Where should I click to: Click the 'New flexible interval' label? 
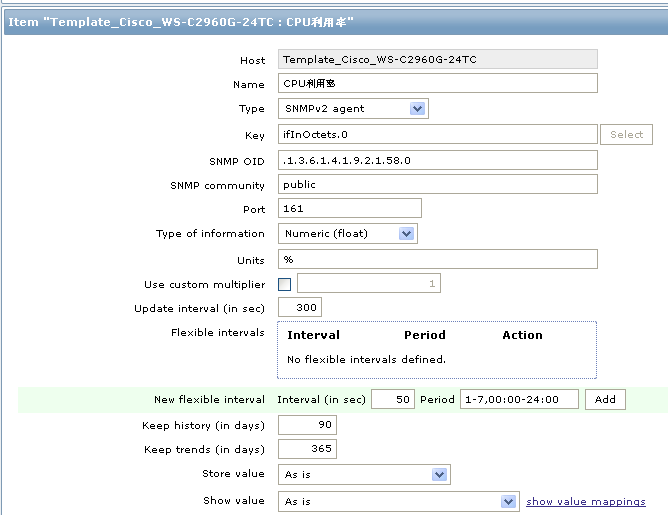(x=209, y=400)
